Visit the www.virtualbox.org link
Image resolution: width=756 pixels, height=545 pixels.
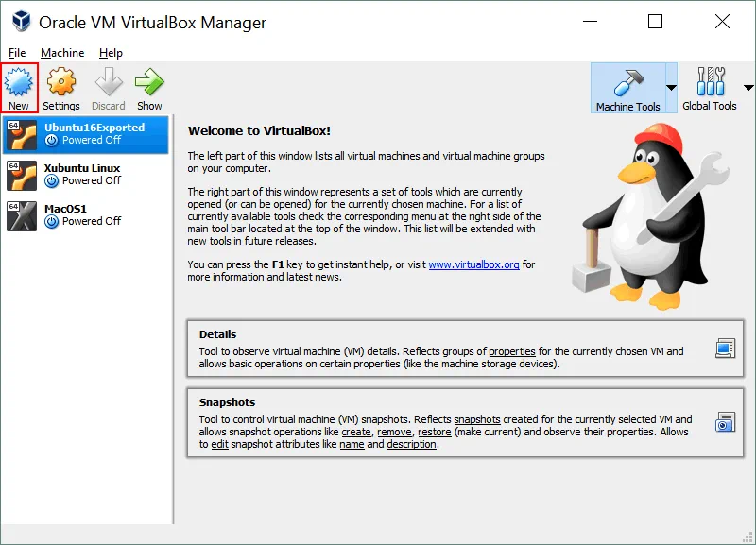473,264
